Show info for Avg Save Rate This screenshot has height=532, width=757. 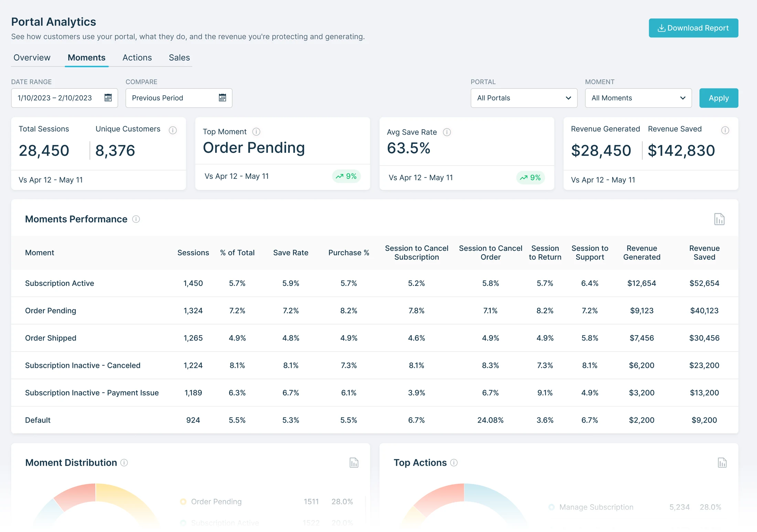point(447,132)
